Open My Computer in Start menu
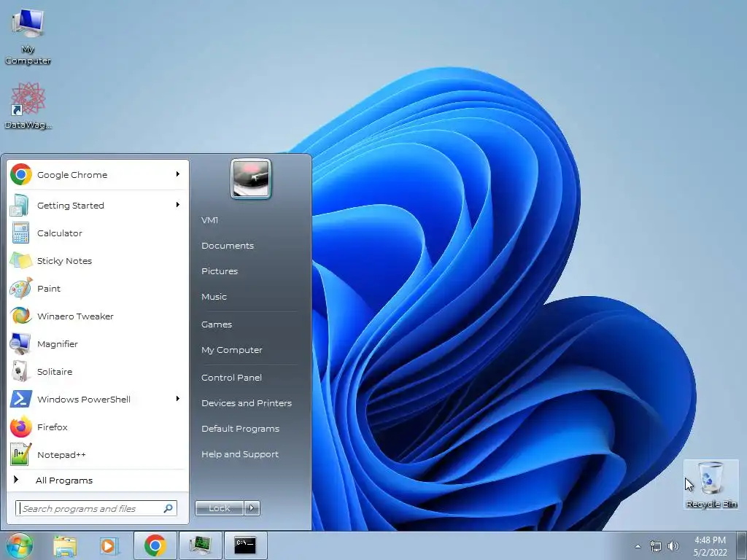The image size is (747, 560). tap(232, 350)
